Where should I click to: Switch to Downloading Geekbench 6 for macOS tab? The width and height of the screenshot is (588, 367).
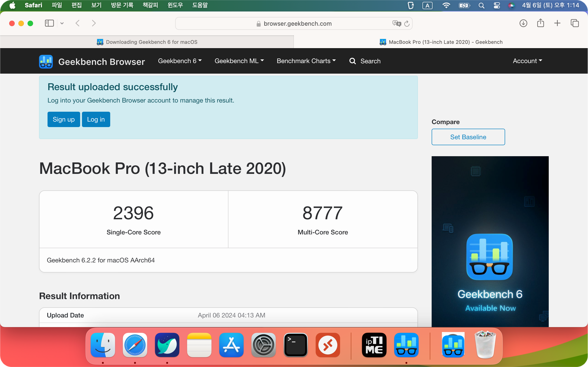click(x=147, y=42)
